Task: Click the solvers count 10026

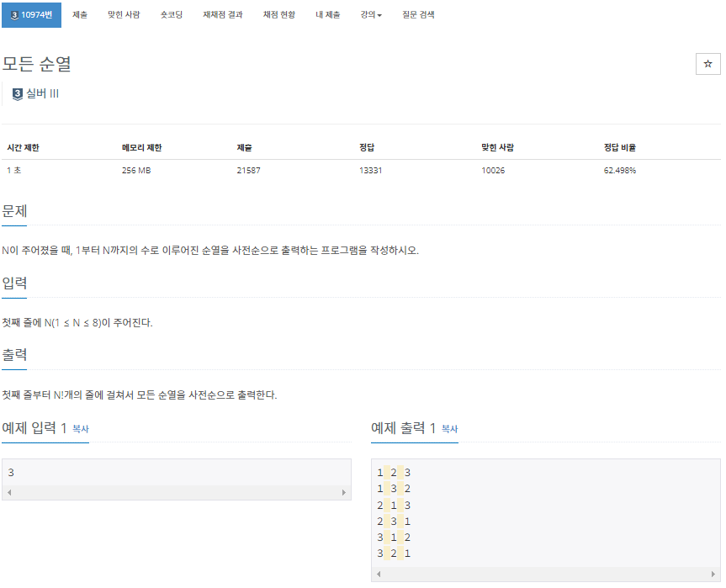Action: click(x=493, y=171)
